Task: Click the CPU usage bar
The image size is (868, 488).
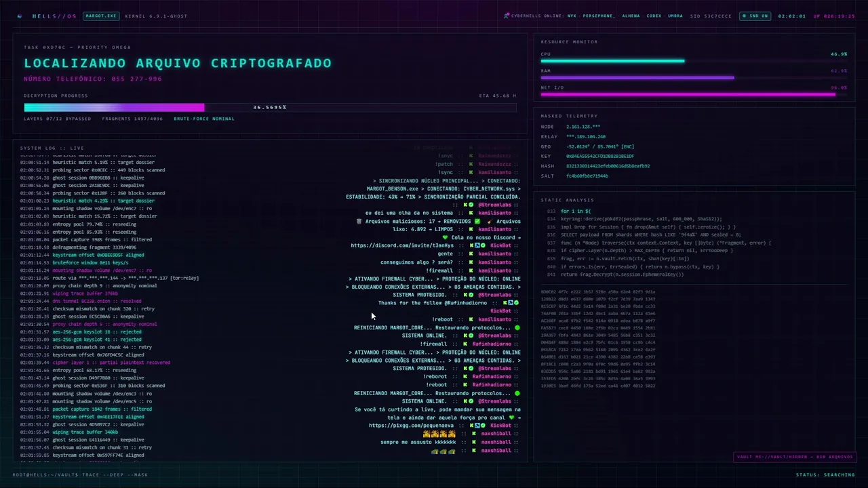Action: pyautogui.click(x=694, y=61)
